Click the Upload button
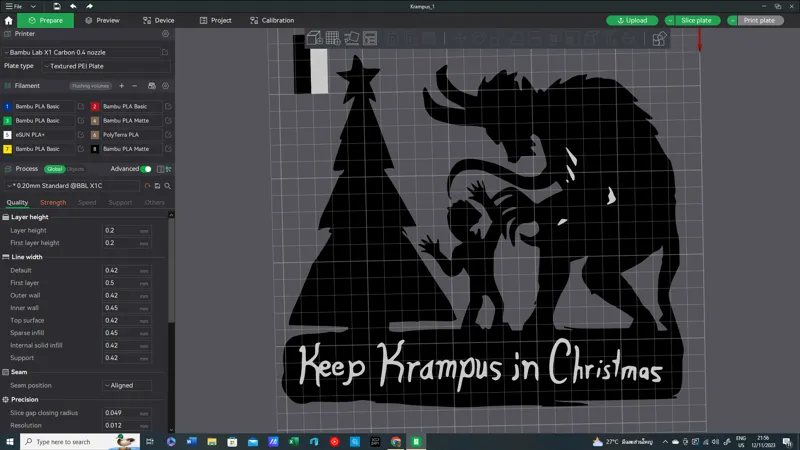 (632, 20)
